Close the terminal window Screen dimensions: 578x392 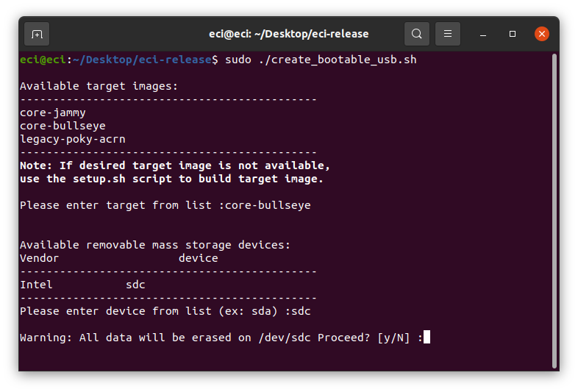click(542, 34)
